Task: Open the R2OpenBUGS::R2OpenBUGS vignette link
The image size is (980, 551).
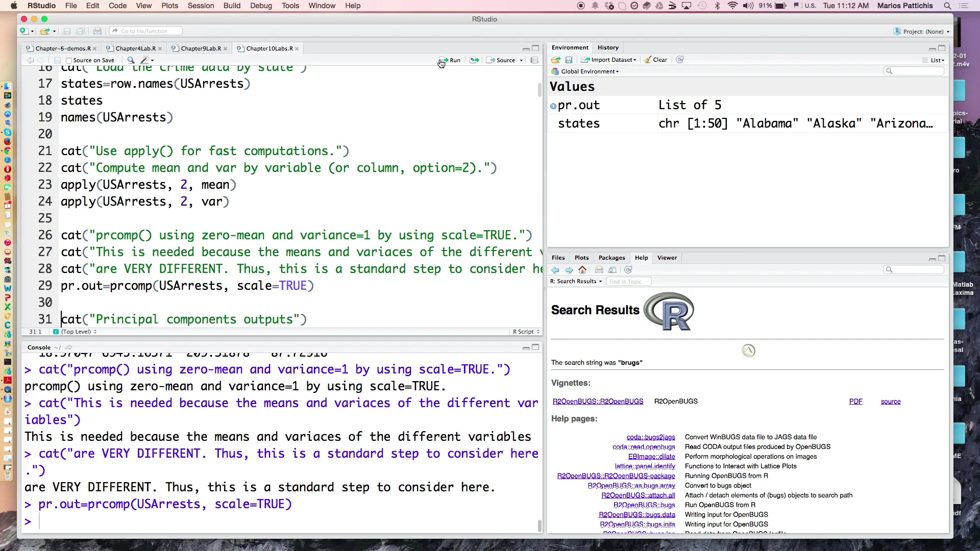Action: click(x=598, y=402)
